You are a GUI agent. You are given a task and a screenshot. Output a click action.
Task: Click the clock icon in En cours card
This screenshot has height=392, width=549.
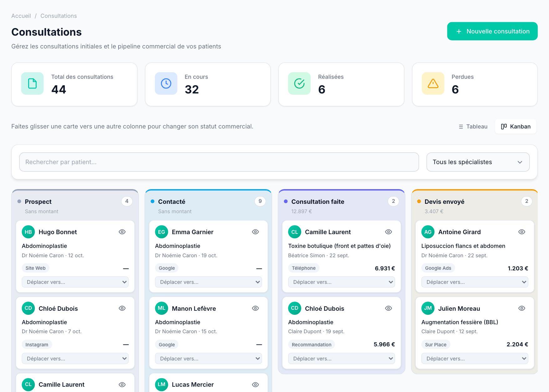click(x=166, y=83)
